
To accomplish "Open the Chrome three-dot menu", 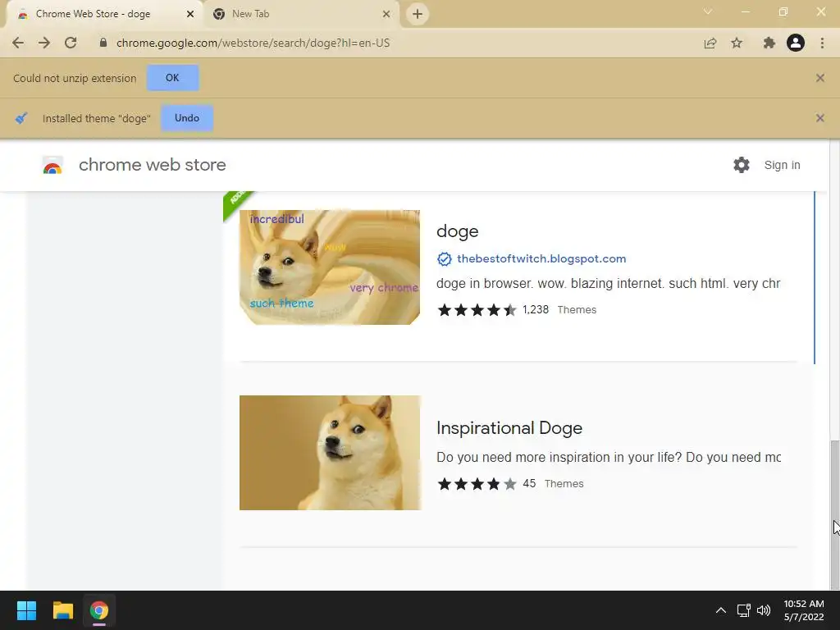I will [822, 43].
